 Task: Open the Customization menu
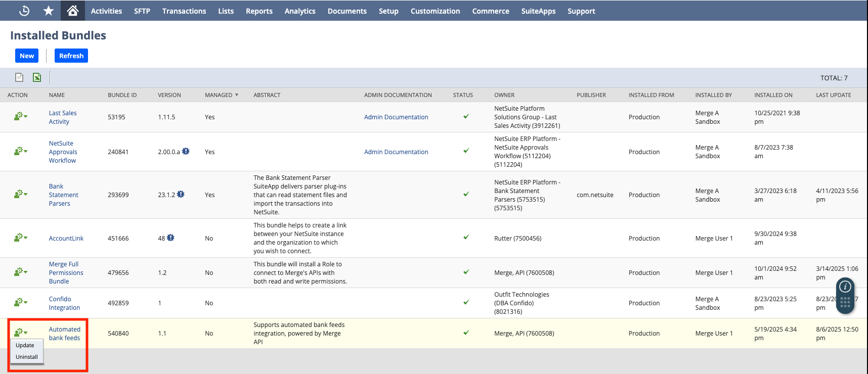point(435,11)
